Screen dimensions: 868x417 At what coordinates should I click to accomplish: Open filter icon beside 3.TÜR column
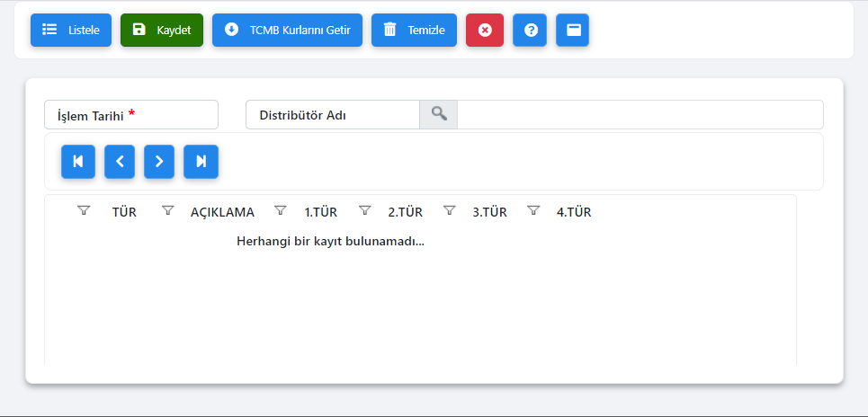(x=449, y=211)
